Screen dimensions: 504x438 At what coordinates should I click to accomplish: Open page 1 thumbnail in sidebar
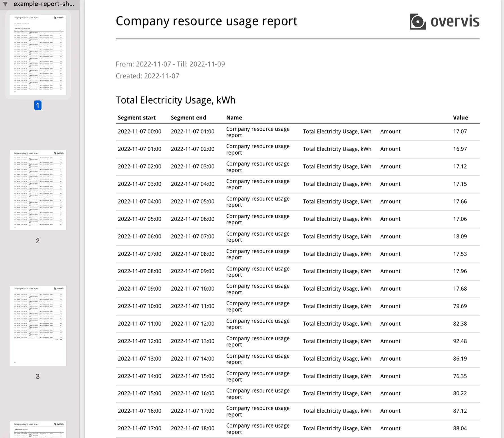pyautogui.click(x=38, y=55)
